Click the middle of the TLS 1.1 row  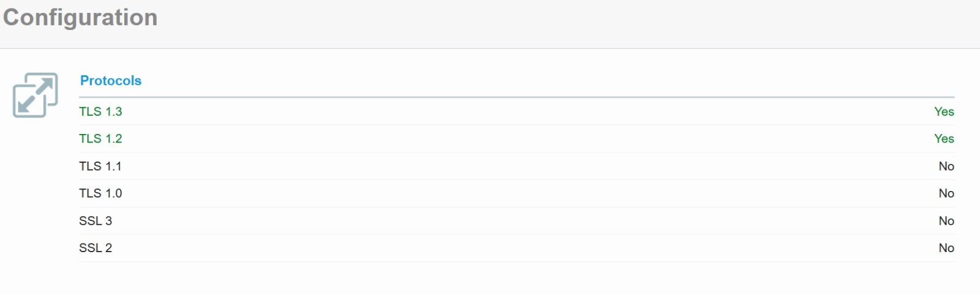(516, 166)
